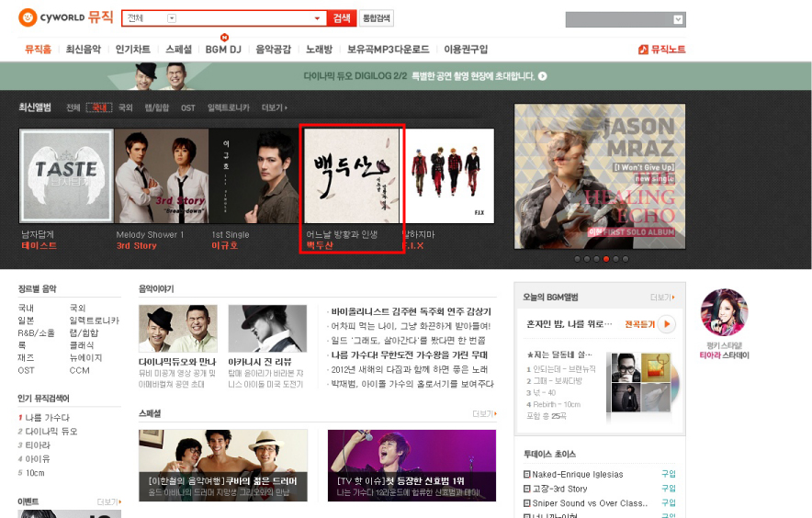The height and width of the screenshot is (518, 812).
Task: Open the BGM DJ menu
Action: coord(223,50)
